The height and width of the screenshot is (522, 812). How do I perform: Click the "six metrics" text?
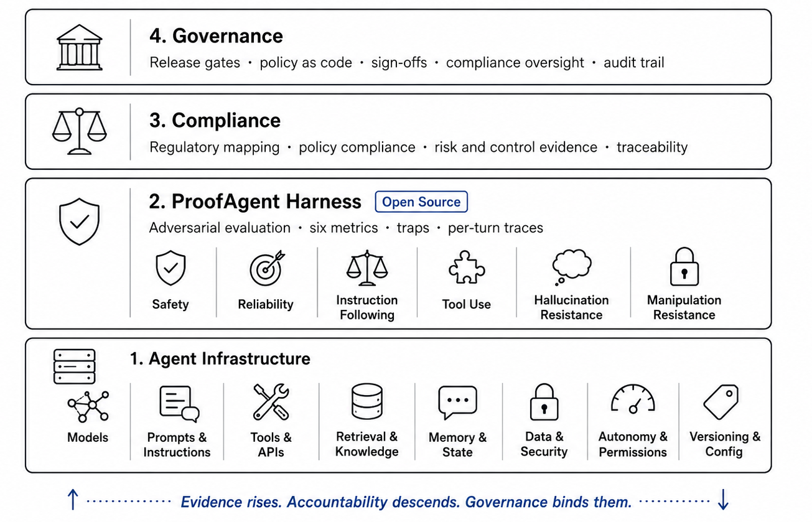point(343,228)
